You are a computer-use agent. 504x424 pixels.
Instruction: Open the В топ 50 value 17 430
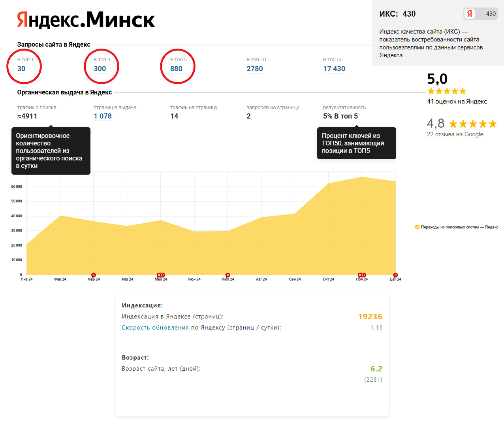click(x=334, y=69)
